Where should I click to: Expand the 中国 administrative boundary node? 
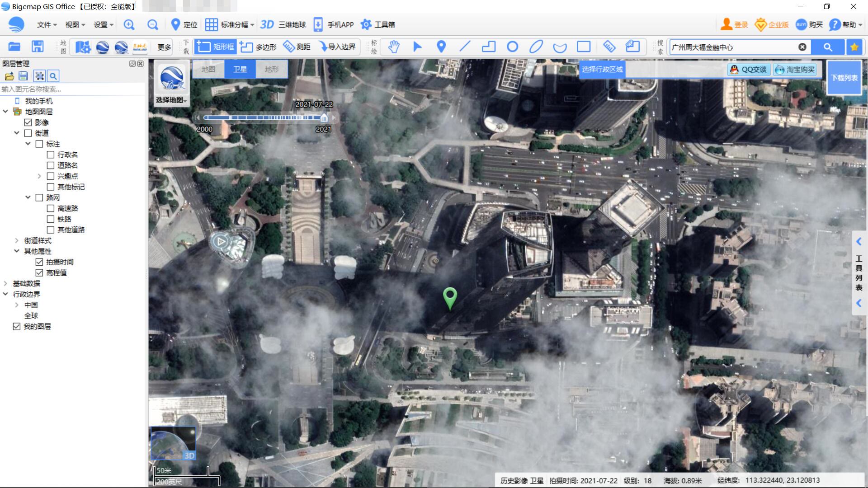(17, 305)
